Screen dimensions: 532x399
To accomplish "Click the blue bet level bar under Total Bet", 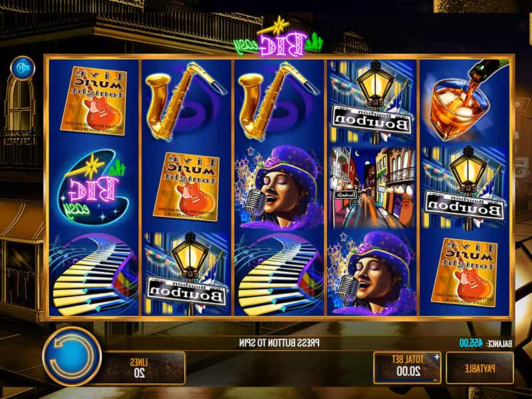I will click(x=404, y=380).
